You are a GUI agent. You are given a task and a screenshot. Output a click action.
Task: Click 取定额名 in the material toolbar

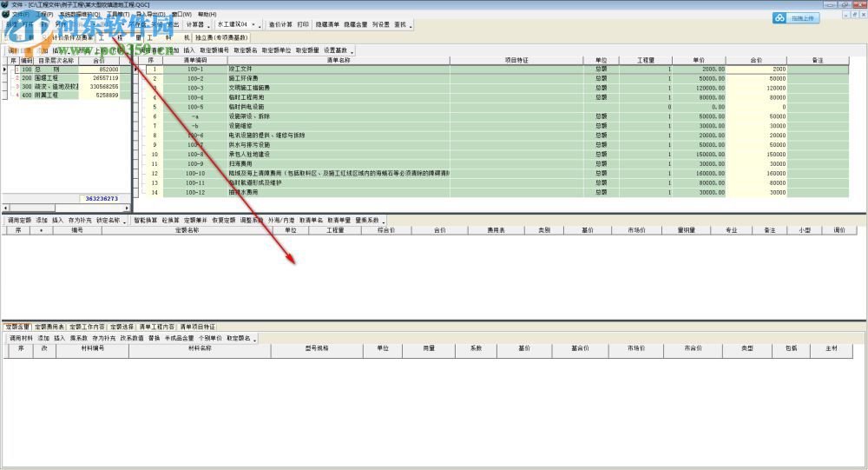239,338
